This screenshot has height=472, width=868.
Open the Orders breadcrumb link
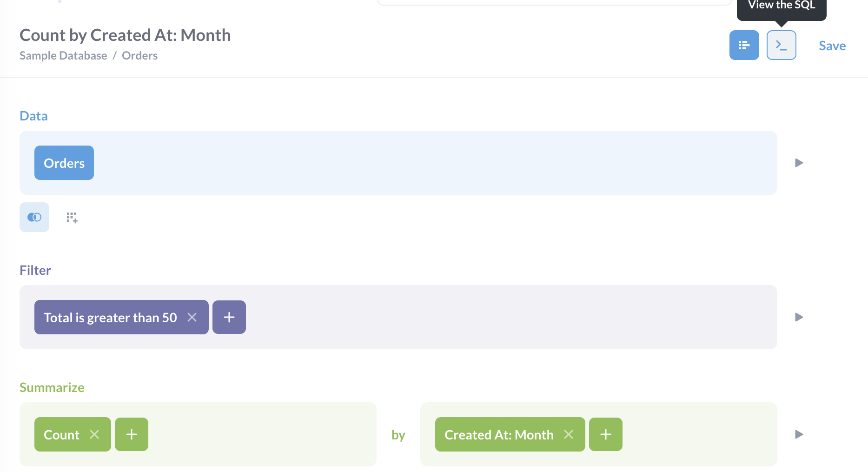pos(139,56)
